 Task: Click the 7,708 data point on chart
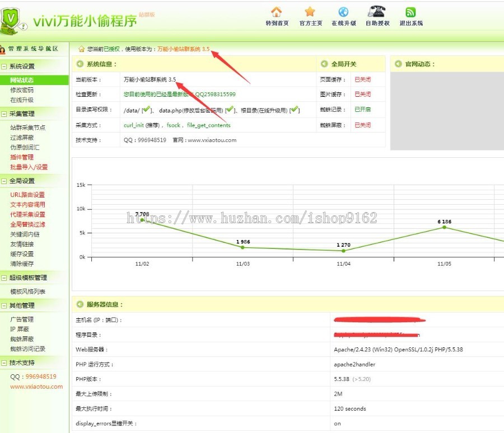coord(142,220)
